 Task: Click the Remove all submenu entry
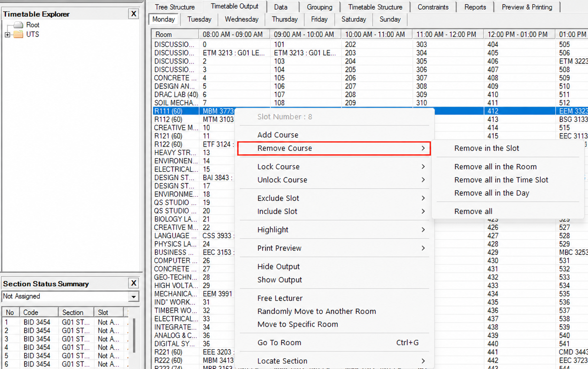[507, 211]
